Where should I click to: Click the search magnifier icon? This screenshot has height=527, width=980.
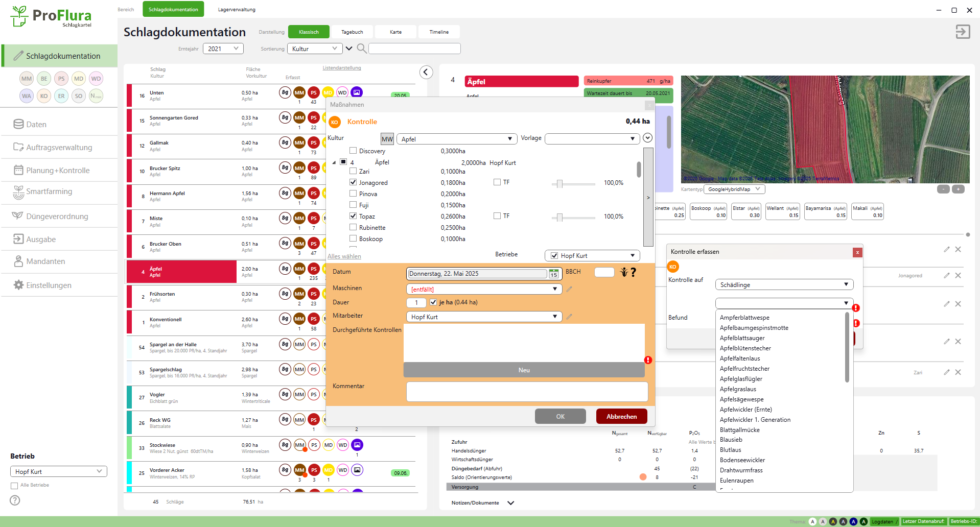coord(361,49)
